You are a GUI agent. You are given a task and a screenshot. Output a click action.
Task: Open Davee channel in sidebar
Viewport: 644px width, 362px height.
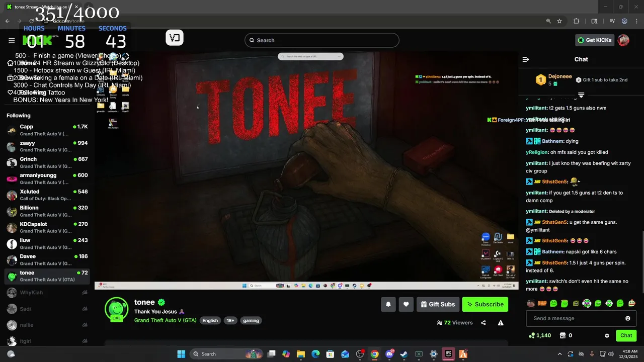47,259
